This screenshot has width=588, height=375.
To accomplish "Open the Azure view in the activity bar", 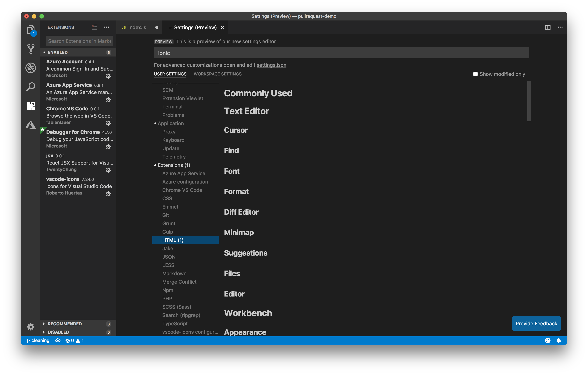I will point(30,125).
